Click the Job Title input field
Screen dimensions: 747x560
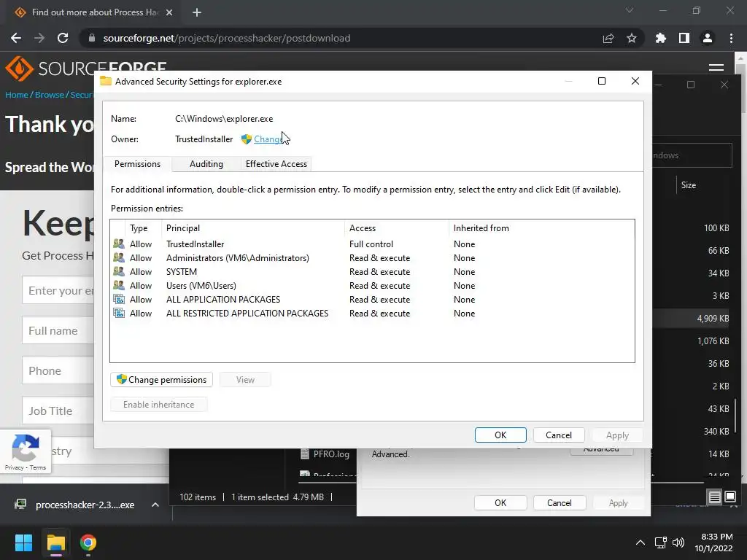(x=58, y=411)
